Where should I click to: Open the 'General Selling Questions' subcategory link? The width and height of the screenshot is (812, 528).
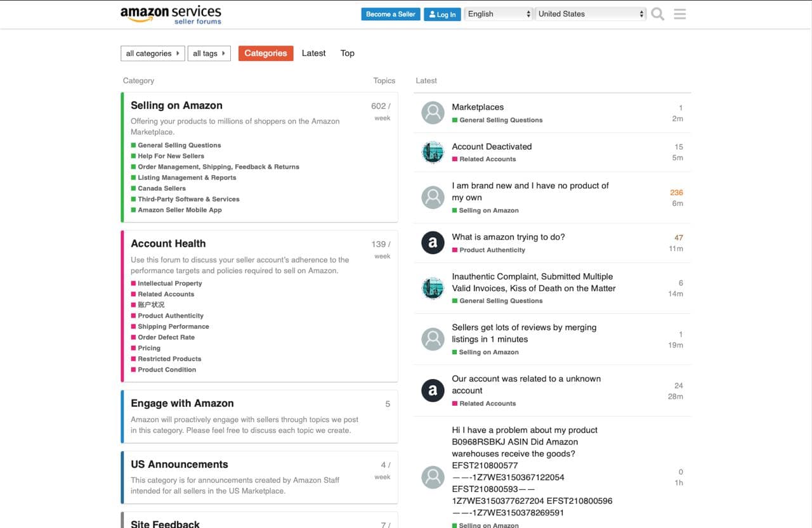180,145
